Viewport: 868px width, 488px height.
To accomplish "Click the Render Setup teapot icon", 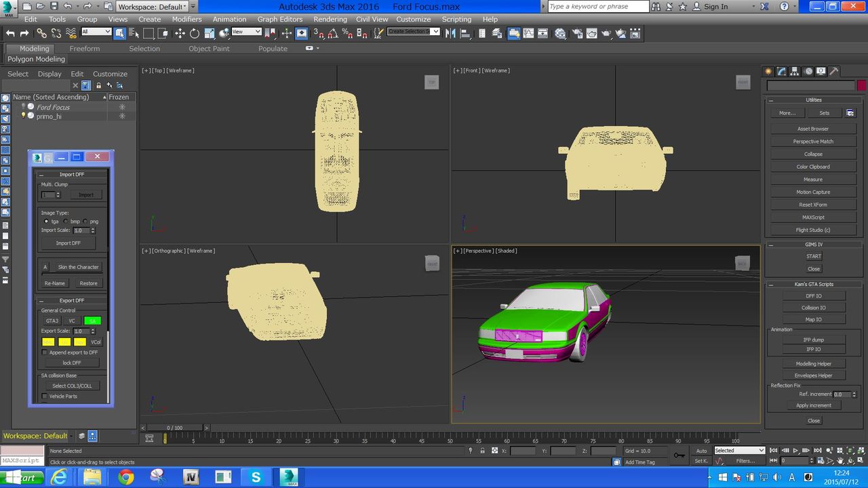I will point(576,33).
